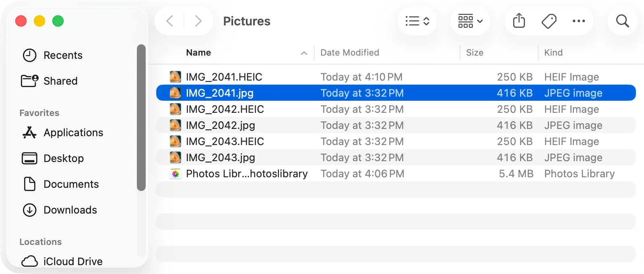
Task: Click the Pictures window title
Action: (x=247, y=21)
